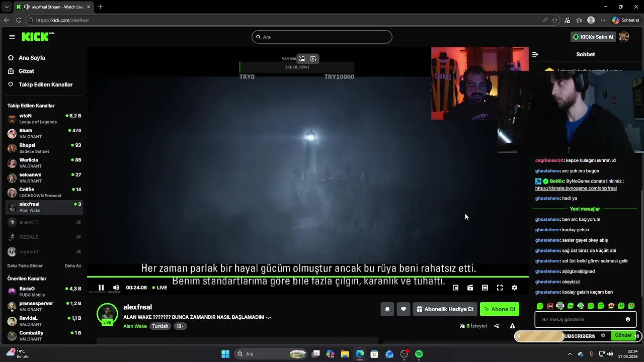The width and height of the screenshot is (644, 362).
Task: Focus the Kick search box
Action: (322, 37)
